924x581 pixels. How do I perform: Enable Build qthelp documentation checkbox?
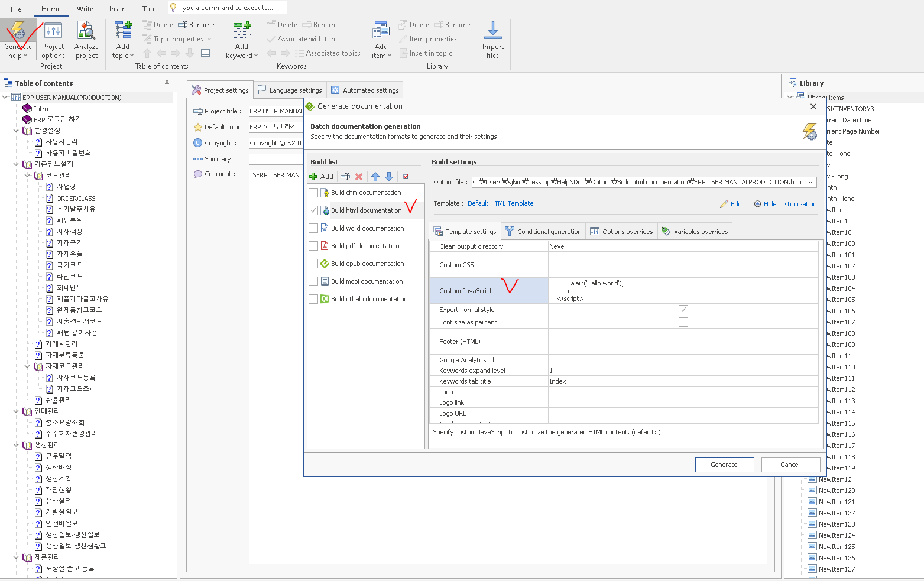[313, 299]
